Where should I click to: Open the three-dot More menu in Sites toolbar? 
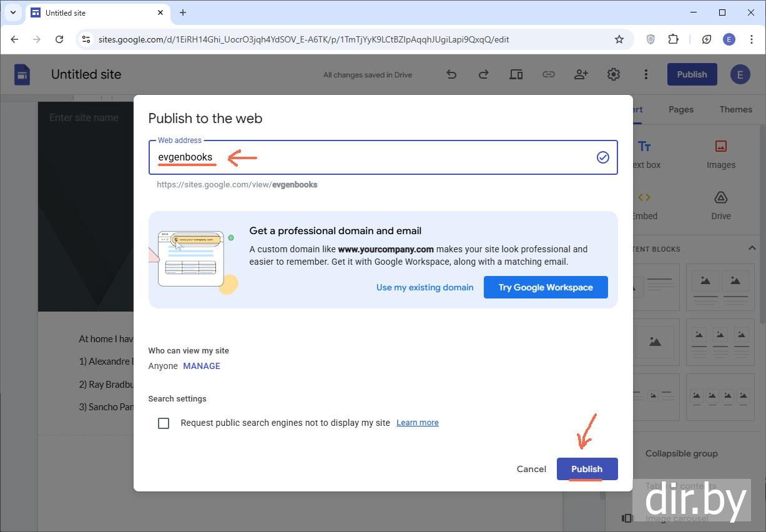coord(646,74)
